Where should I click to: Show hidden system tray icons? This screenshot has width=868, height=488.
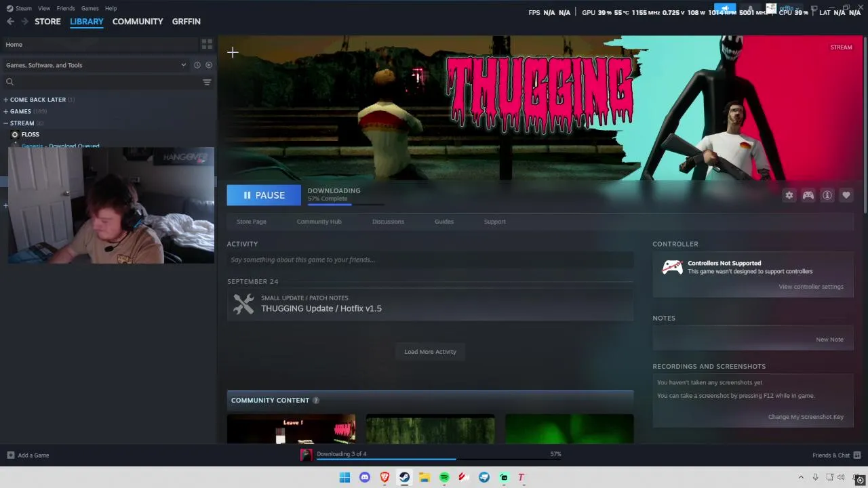tap(801, 477)
